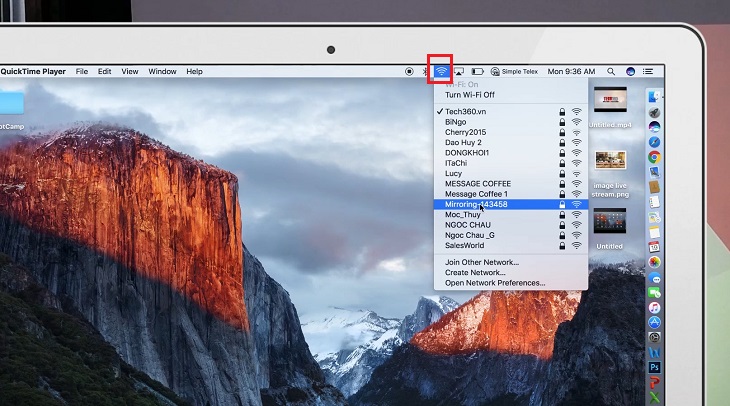Screen dimensions: 730x406
Task: Open Safari from the dock
Action: click(x=654, y=142)
